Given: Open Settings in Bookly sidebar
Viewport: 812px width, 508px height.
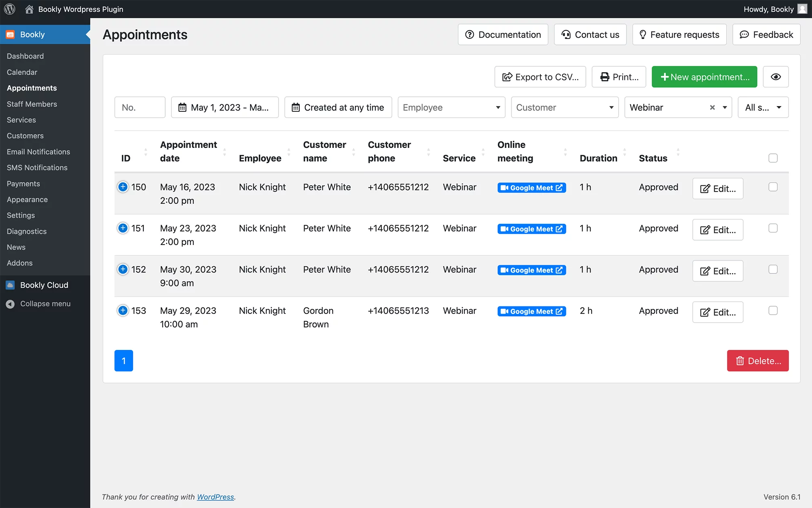Looking at the screenshot, I should click(x=21, y=215).
